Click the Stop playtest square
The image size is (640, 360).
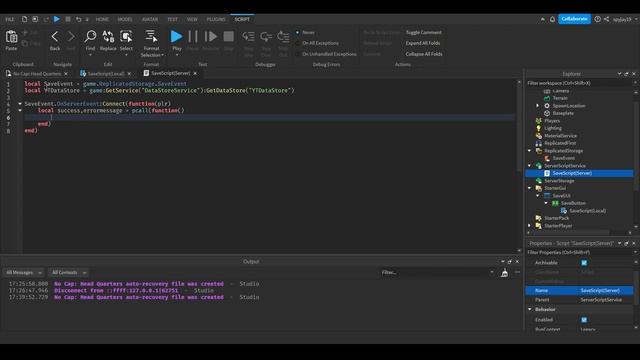(229, 36)
